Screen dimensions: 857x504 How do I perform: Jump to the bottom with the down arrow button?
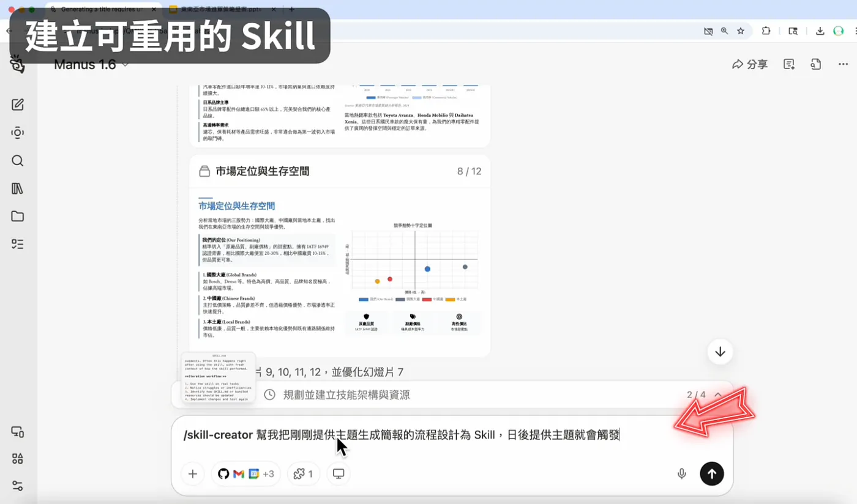click(x=720, y=352)
